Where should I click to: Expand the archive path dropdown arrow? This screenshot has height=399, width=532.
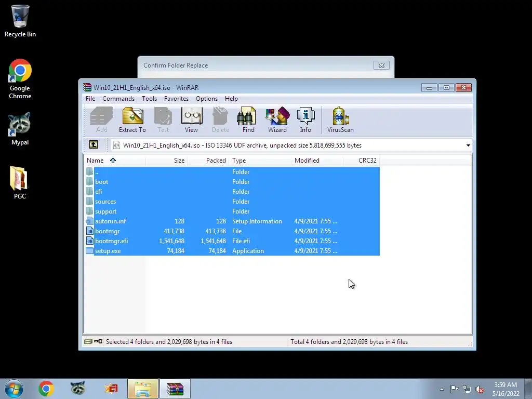click(468, 145)
